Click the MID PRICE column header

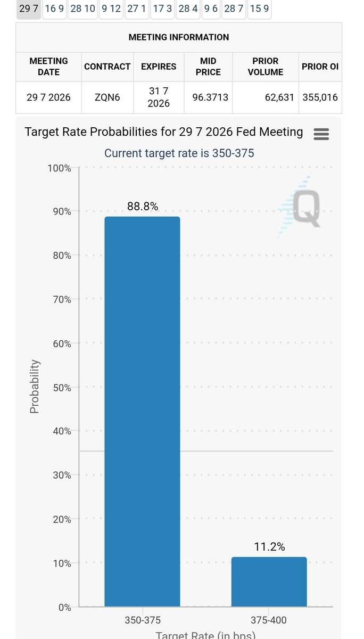click(x=208, y=67)
